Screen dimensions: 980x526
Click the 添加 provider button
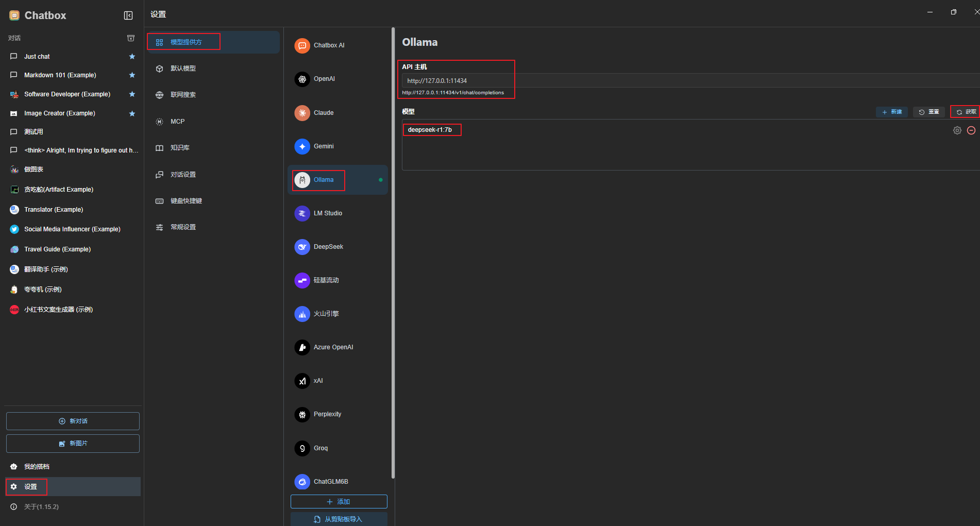tap(339, 502)
